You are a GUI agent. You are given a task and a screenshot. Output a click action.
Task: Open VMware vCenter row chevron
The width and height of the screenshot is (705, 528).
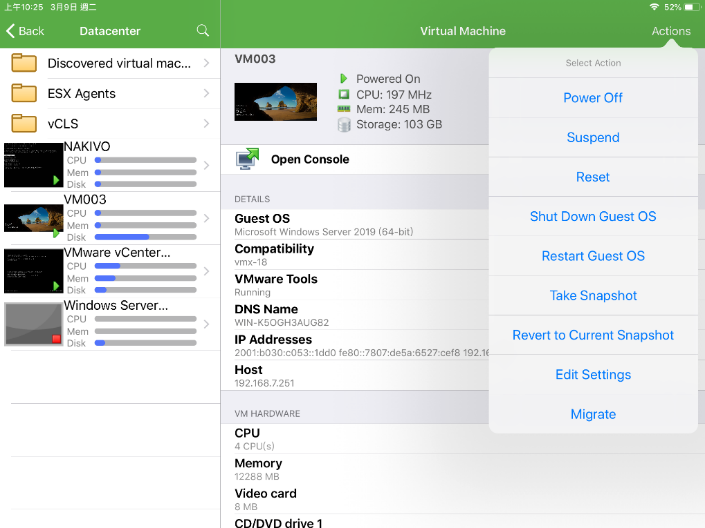coord(206,271)
